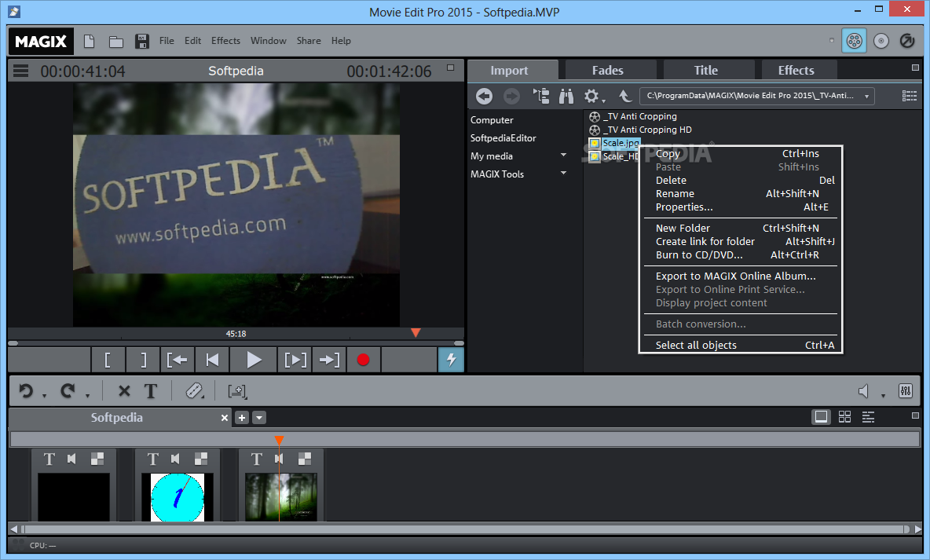The width and height of the screenshot is (930, 560).
Task: Delete selected object with X icon
Action: click(124, 391)
